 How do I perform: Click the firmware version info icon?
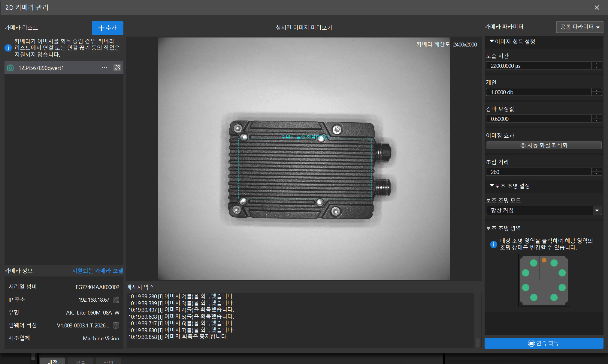(116, 325)
